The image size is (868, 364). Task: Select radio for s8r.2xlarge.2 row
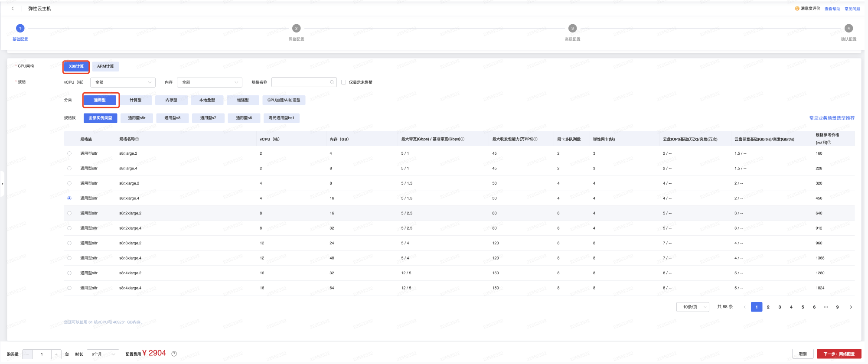coord(69,213)
